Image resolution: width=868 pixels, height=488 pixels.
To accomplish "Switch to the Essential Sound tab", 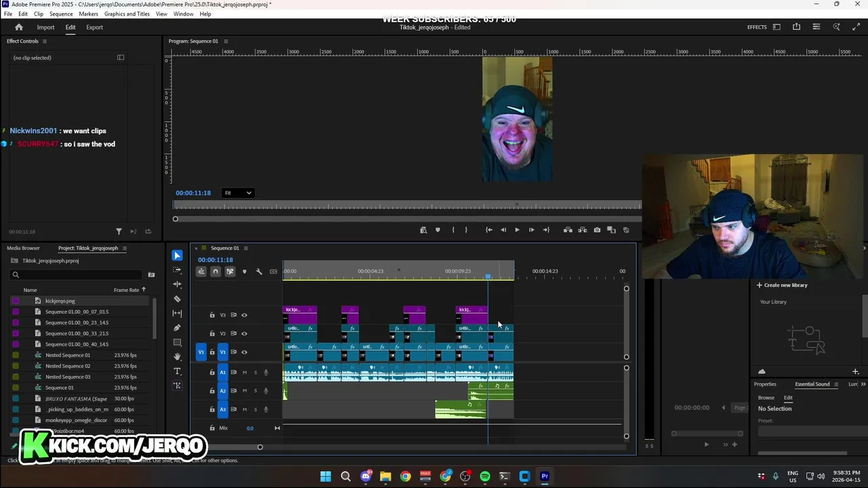I will [812, 384].
